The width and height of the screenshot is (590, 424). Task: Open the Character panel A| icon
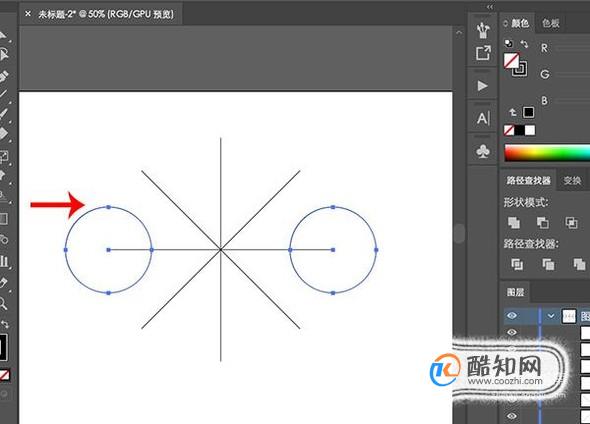[x=483, y=119]
